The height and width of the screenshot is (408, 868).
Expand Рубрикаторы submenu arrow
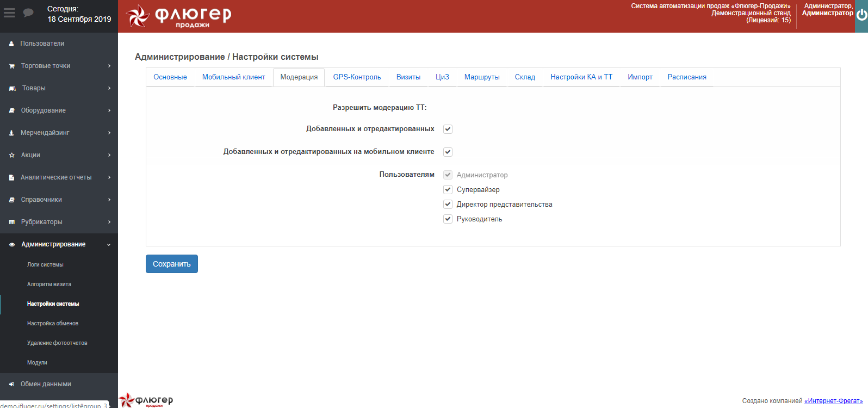[x=109, y=222]
